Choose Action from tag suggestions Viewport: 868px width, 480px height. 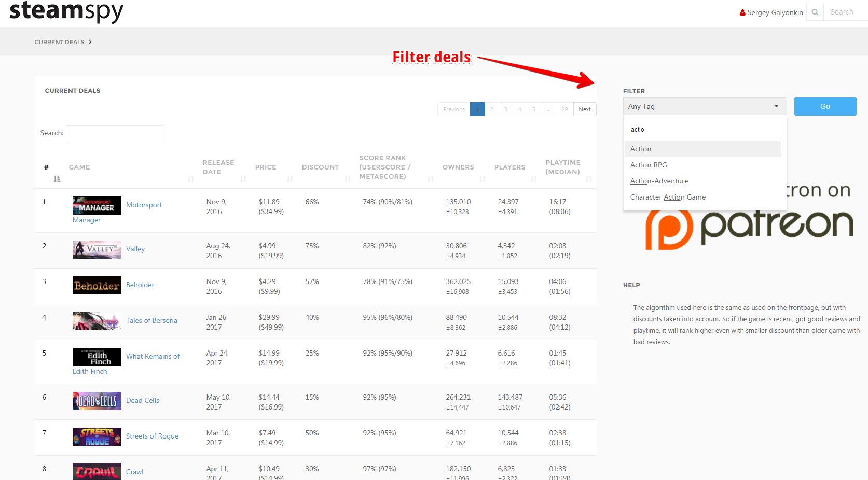coord(703,149)
